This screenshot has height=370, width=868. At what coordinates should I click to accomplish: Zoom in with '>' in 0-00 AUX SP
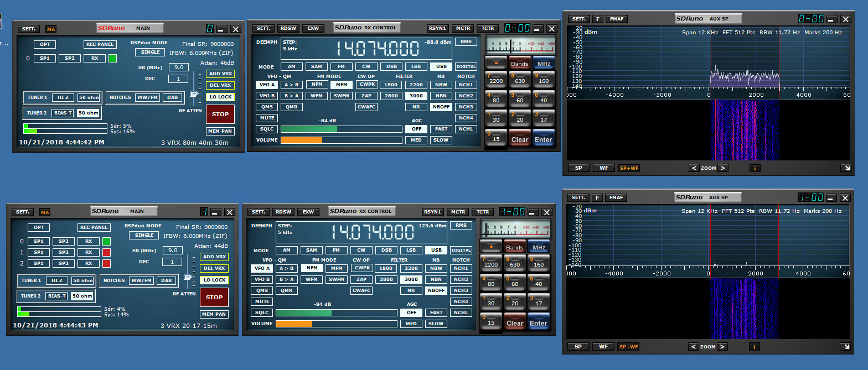pyautogui.click(x=723, y=168)
